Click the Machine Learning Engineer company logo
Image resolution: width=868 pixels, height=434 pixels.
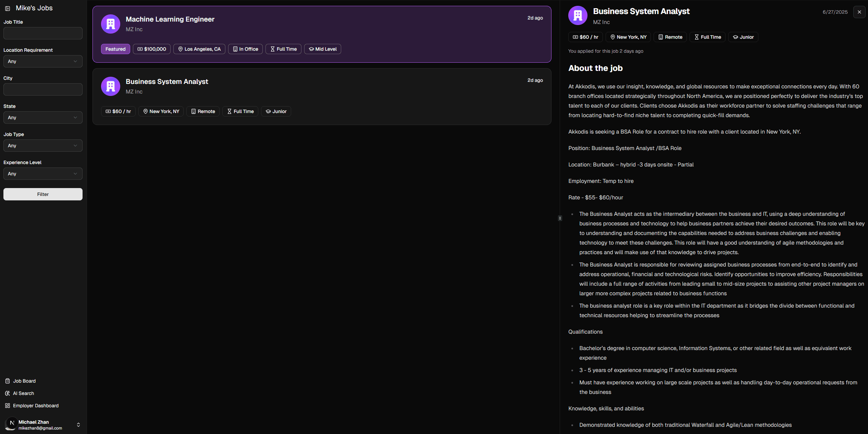[111, 24]
